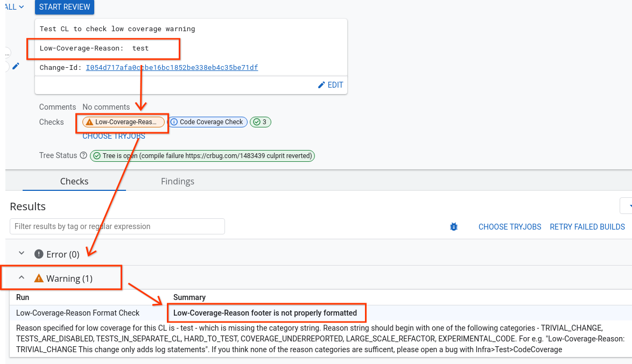Screen dimensions: 632x364
Task: Click RETRY FAILED BUILDS
Action: (x=587, y=227)
